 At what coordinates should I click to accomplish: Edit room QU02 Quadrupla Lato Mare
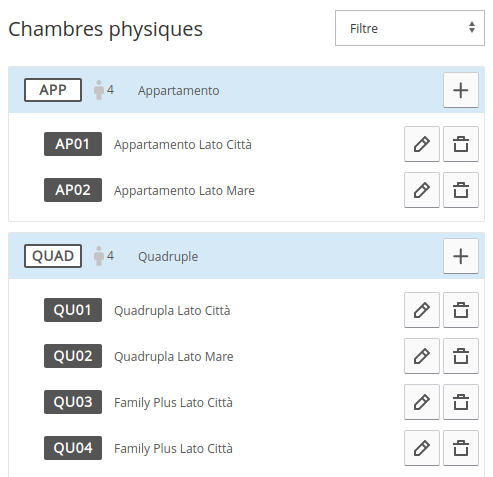[422, 356]
